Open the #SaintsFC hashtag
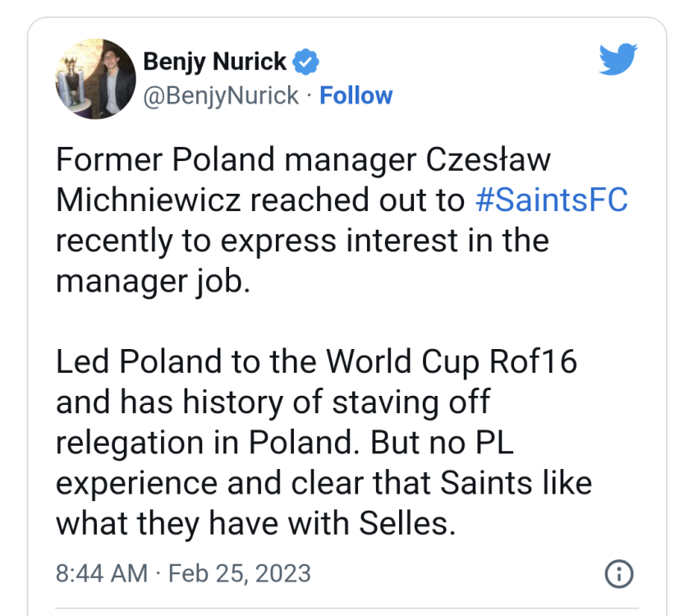 [x=552, y=201]
